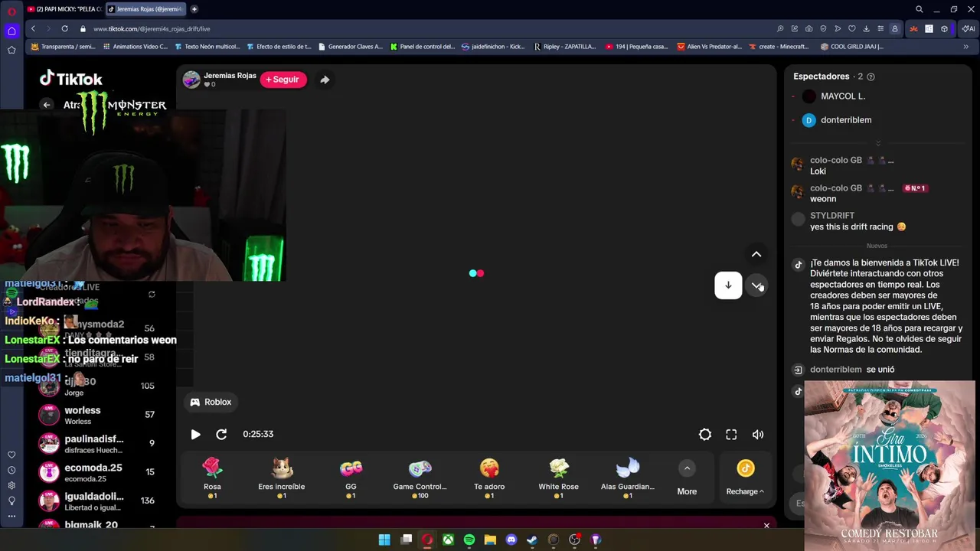Open Steam from the taskbar
Screen dimensions: 980x551
click(532, 540)
